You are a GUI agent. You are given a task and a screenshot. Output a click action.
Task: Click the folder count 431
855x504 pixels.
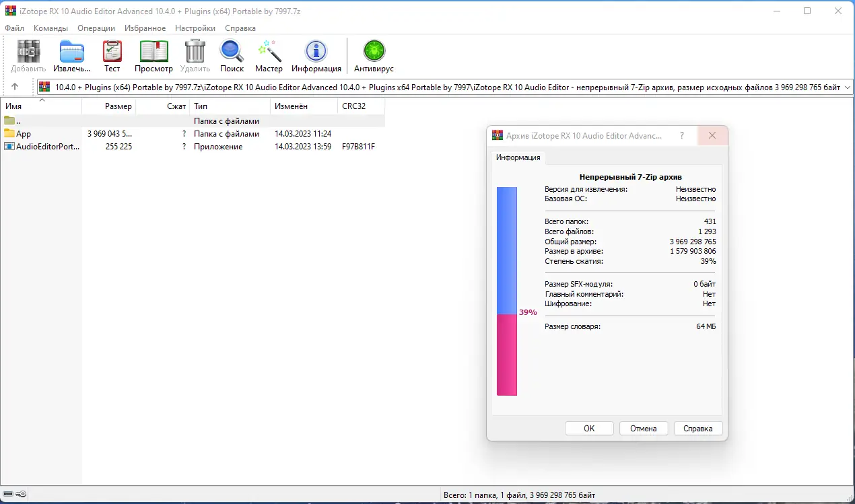[710, 221]
